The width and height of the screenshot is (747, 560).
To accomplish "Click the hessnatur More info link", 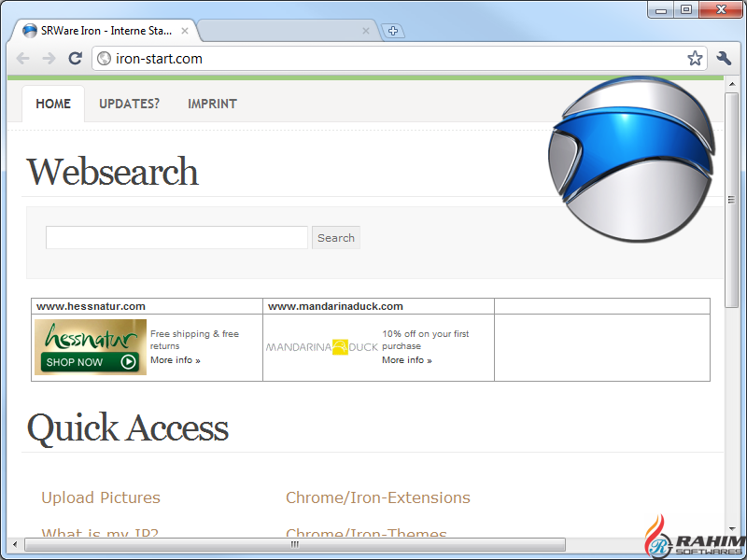I will pyautogui.click(x=176, y=360).
